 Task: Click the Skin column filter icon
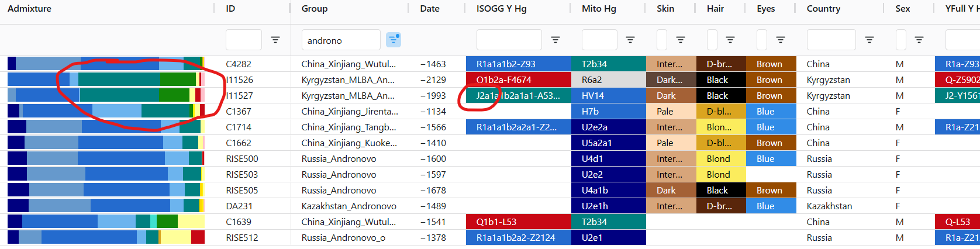[681, 40]
